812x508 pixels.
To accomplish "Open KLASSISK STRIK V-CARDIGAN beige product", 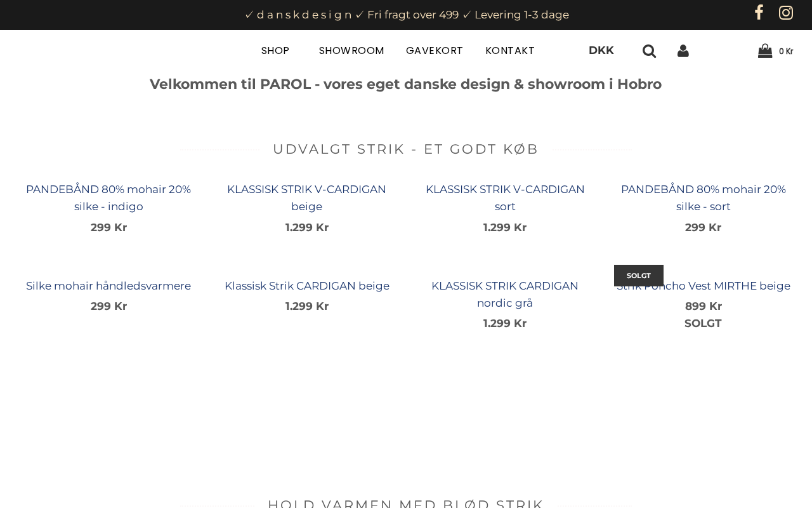I will tap(307, 198).
